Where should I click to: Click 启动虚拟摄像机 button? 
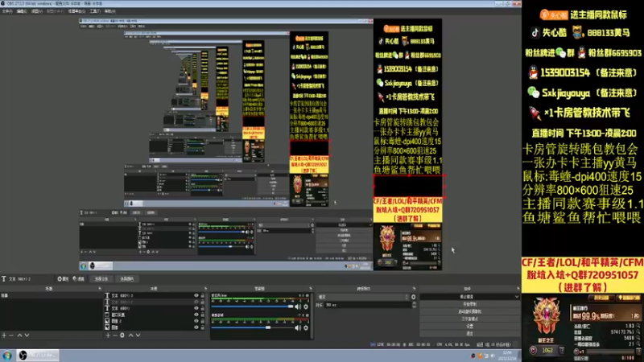click(469, 311)
